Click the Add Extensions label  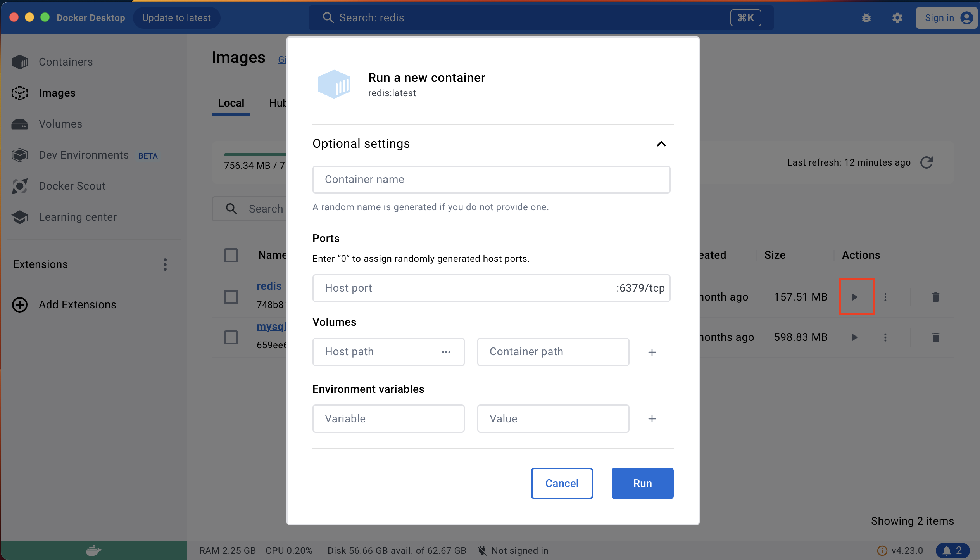tap(78, 305)
